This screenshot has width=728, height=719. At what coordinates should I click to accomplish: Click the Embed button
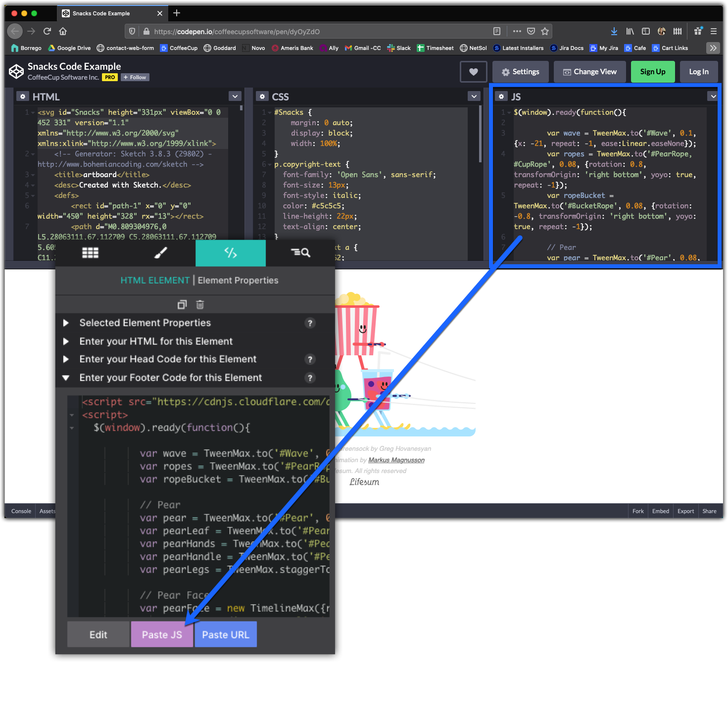click(661, 511)
